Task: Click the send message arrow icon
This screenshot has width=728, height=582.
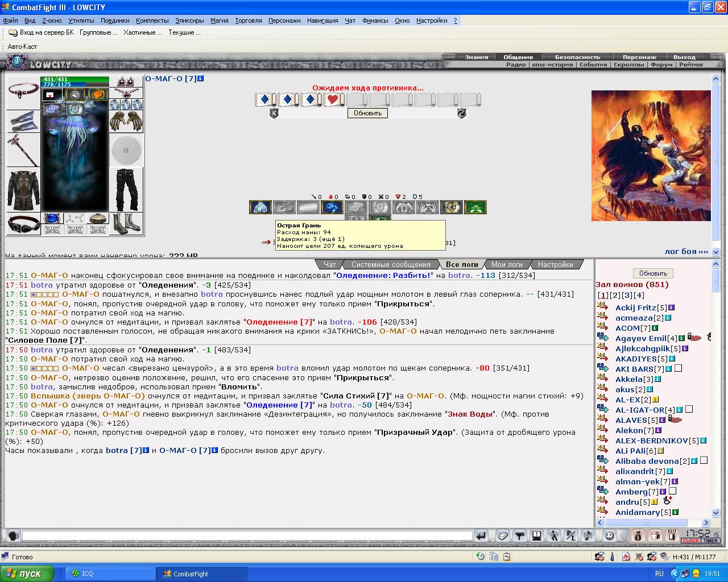Action: coord(482,535)
